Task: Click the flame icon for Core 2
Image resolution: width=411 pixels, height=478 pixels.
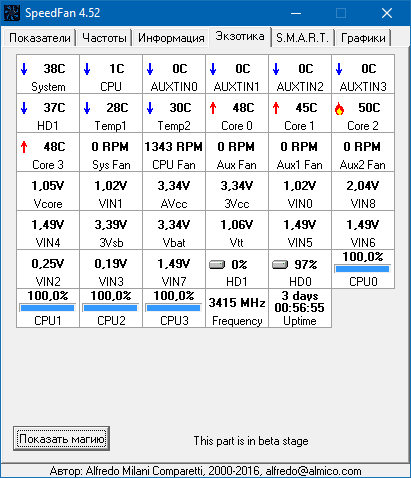Action: [339, 108]
